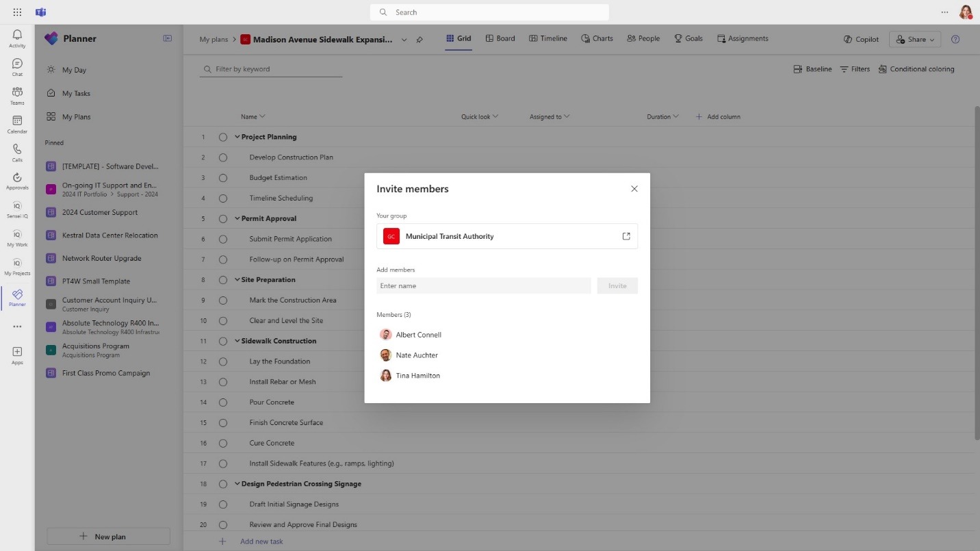Screen dimensions: 980x551
Task: Open Chat in the Teams rail
Action: click(x=17, y=67)
